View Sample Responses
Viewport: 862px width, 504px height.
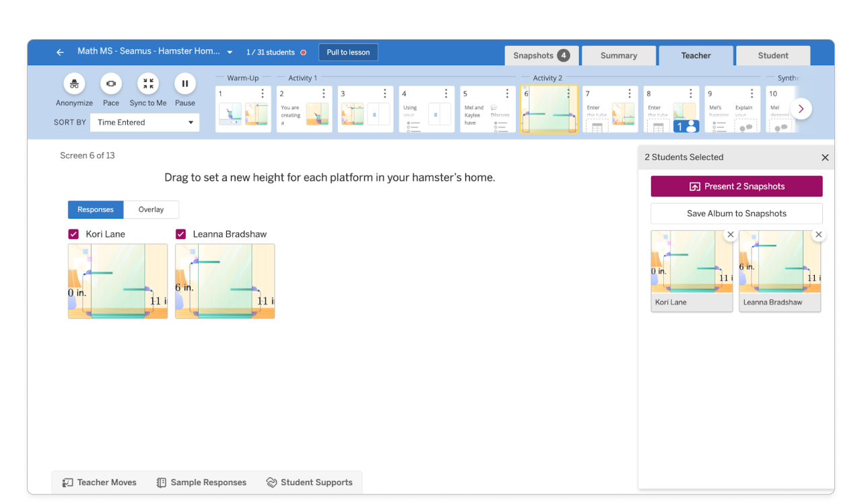(x=201, y=482)
